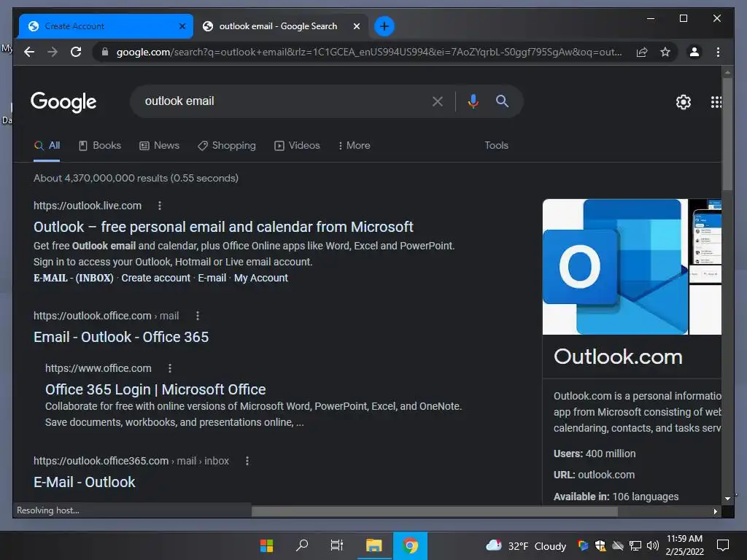Open the Outlook free personal email result
The image size is (747, 560).
223,227
